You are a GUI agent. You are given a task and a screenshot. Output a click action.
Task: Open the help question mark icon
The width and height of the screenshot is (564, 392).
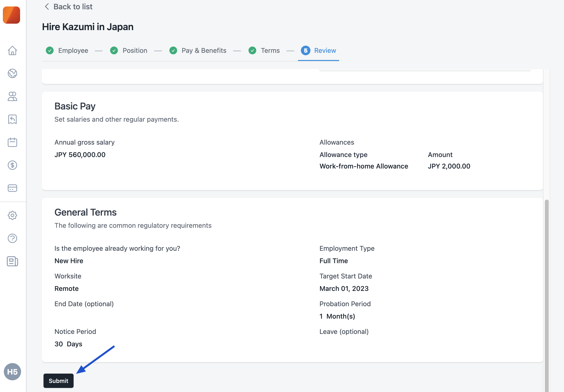12,238
